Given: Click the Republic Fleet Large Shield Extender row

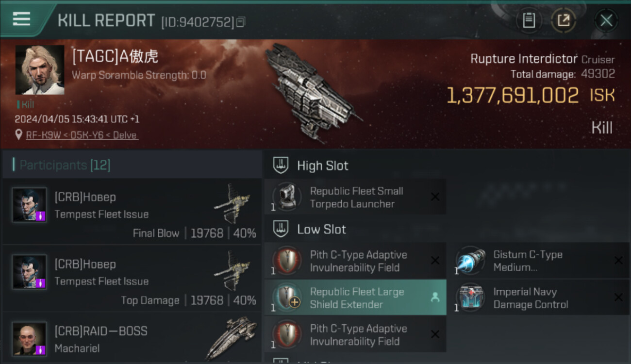Looking at the screenshot, I should [x=355, y=298].
